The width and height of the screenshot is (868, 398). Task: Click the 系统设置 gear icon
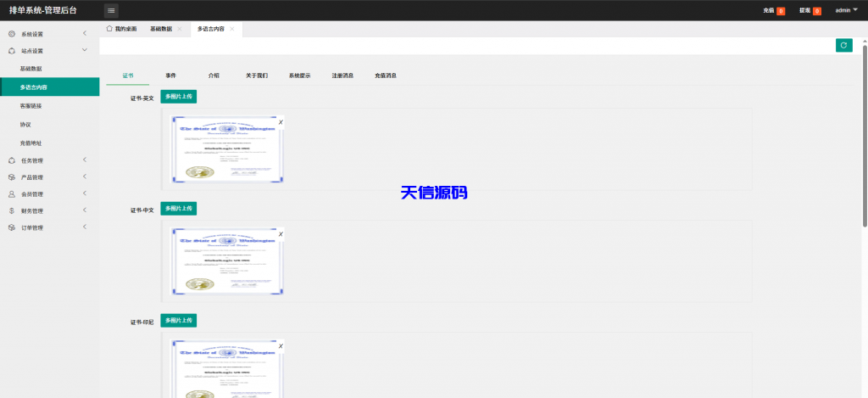(x=11, y=34)
